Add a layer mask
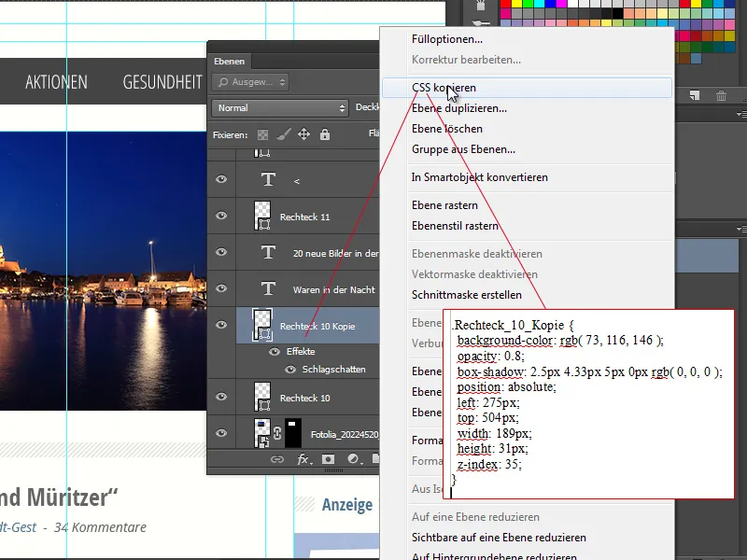 click(328, 459)
